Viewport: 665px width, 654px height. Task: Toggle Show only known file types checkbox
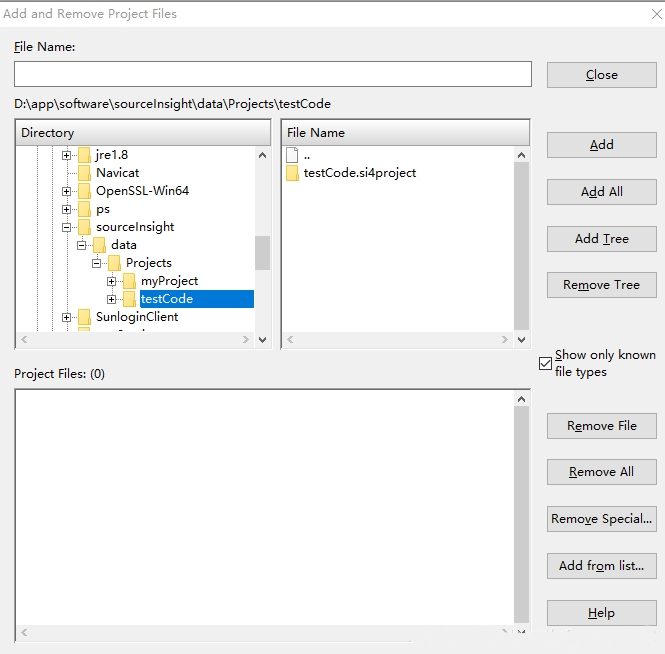pos(545,363)
